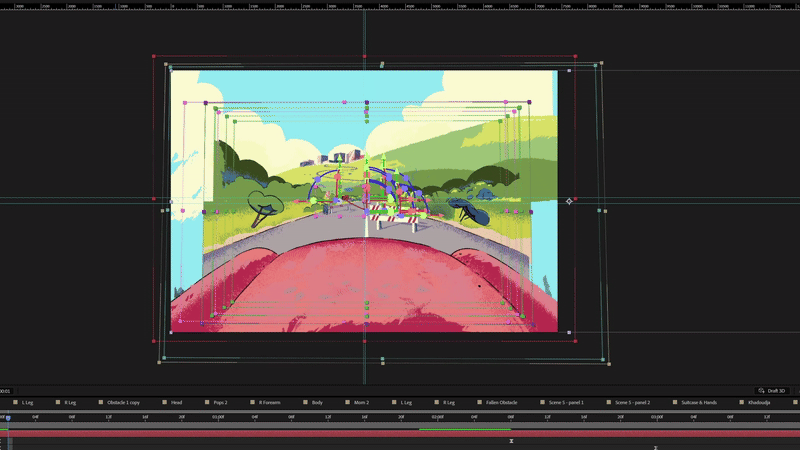The width and height of the screenshot is (800, 450).
Task: Open the Head composition tab
Action: 177,403
